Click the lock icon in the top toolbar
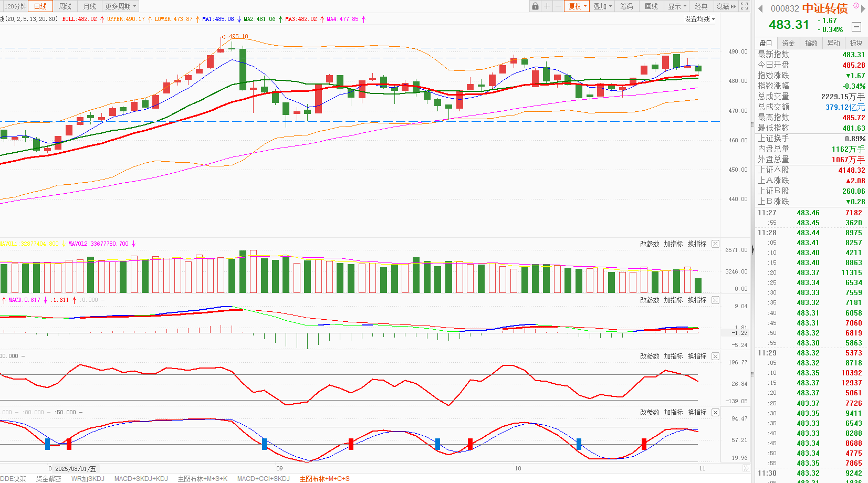This screenshot has width=868, height=483. click(535, 6)
